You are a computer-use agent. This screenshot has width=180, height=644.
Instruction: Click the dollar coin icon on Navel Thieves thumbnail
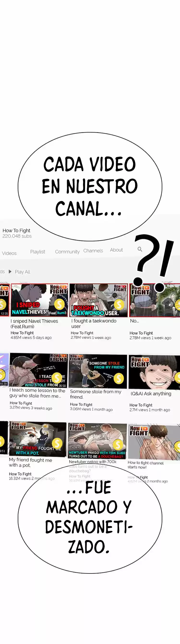pyautogui.click(x=60, y=304)
